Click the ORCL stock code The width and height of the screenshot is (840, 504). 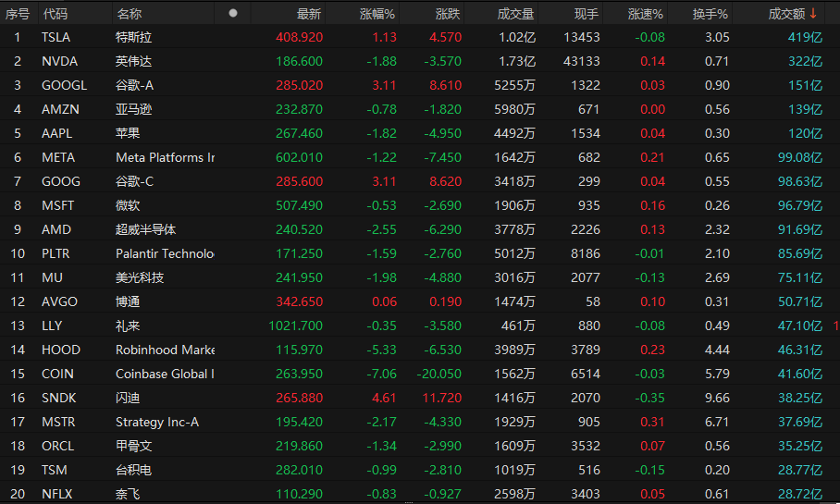[x=58, y=446]
